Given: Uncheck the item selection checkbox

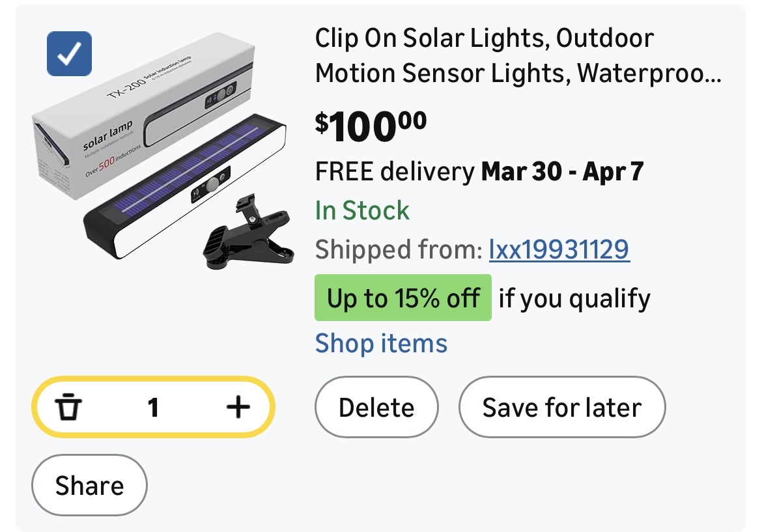Looking at the screenshot, I should [70, 54].
